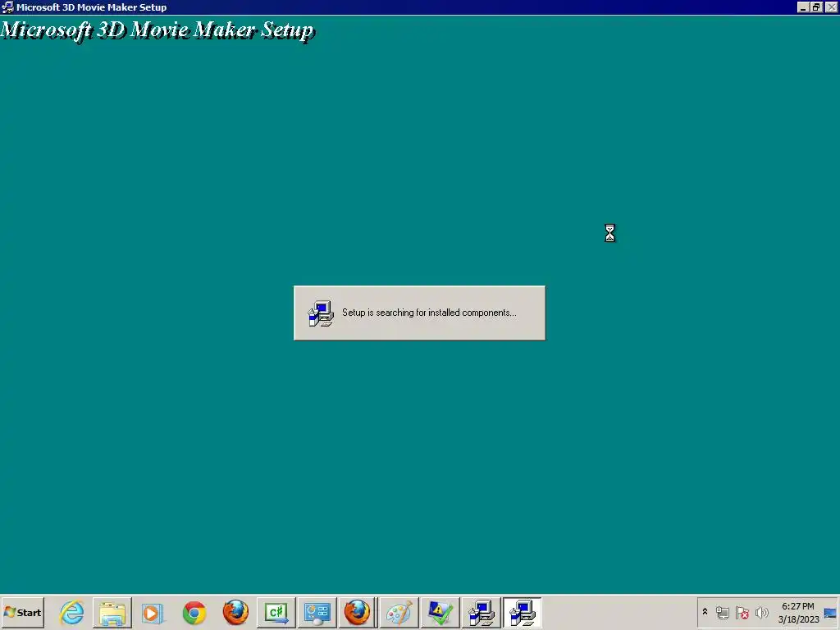
Task: Open the Action Center flag icon
Action: [x=742, y=612]
